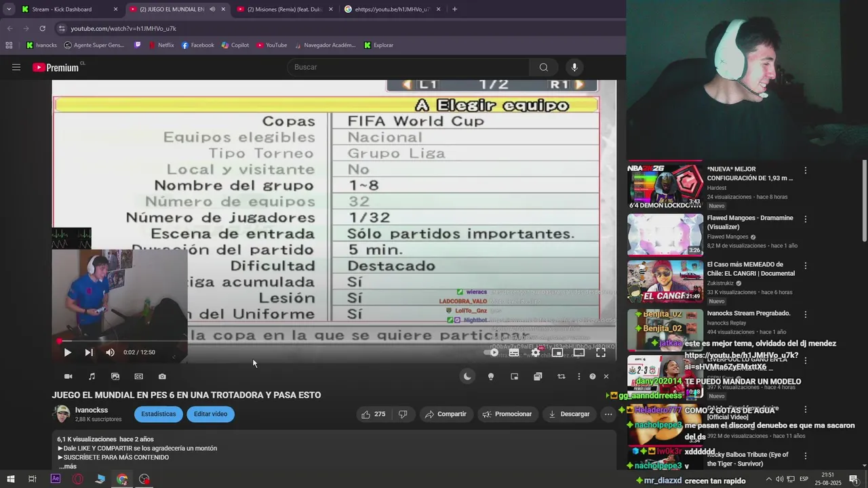Enter full screen mode
Viewport: 868px width, 488px height.
(601, 352)
